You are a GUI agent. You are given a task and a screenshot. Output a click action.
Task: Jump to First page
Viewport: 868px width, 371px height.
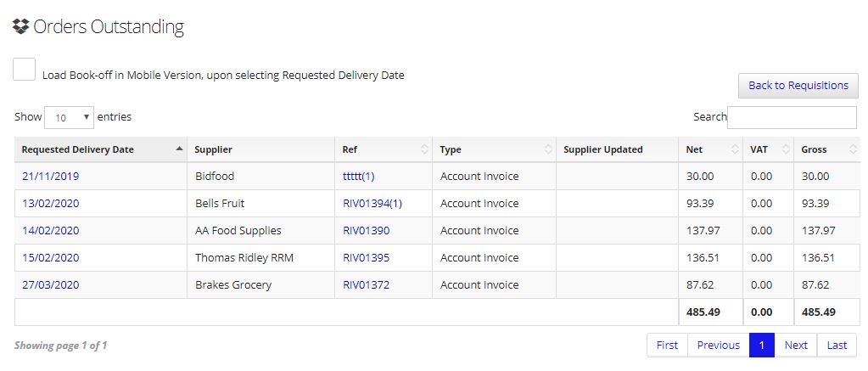click(667, 345)
